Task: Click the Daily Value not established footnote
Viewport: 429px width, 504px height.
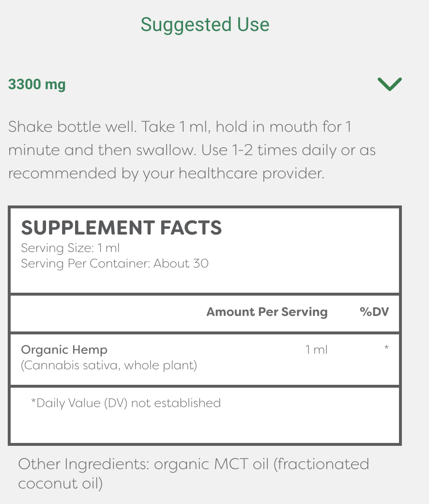Action: 126,403
